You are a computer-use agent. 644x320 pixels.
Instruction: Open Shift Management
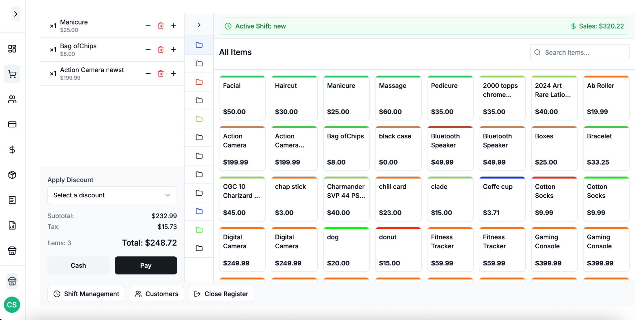pos(86,294)
